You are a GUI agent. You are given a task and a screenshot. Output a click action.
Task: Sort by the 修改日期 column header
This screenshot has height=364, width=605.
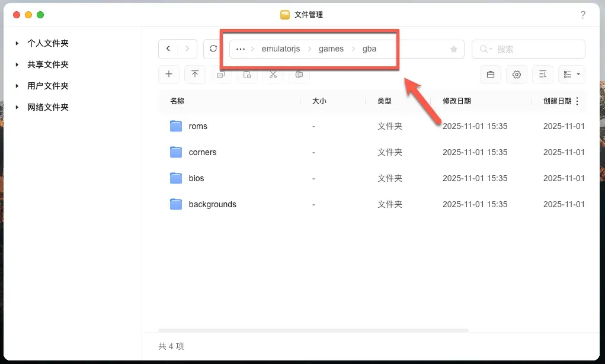[x=457, y=101]
